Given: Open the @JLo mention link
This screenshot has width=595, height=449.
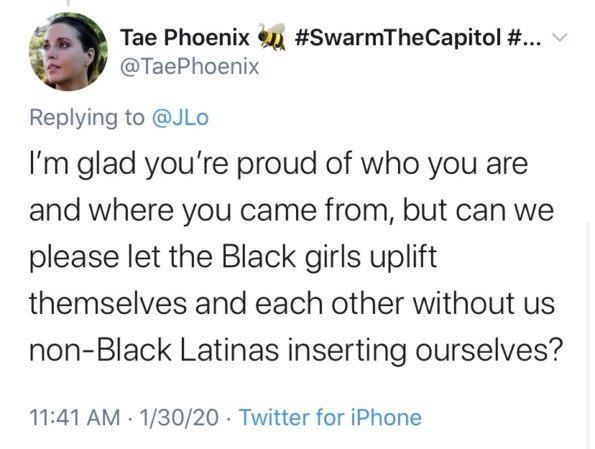Looking at the screenshot, I should click(180, 118).
